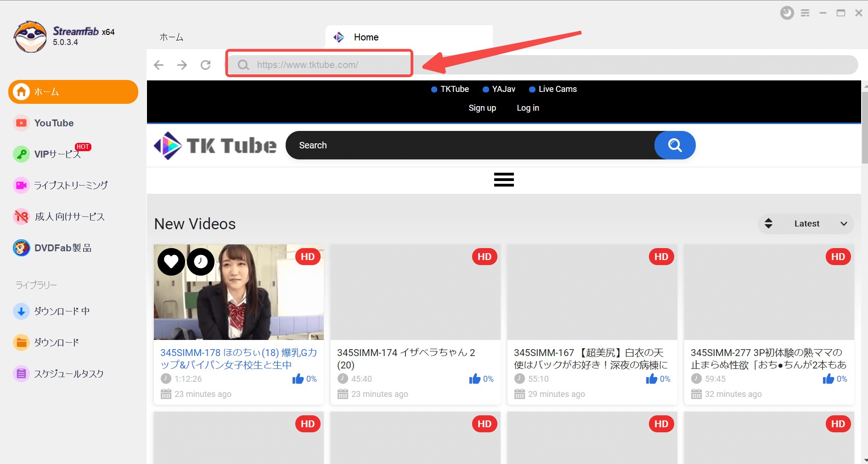Image resolution: width=868 pixels, height=464 pixels.
Task: Open the 345SIMM-167 video title
Action: point(591,359)
